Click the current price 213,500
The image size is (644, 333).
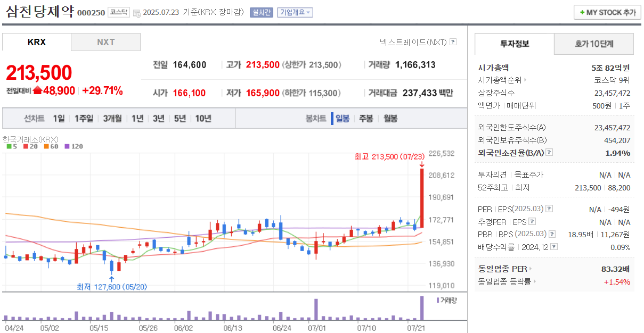[x=39, y=73]
